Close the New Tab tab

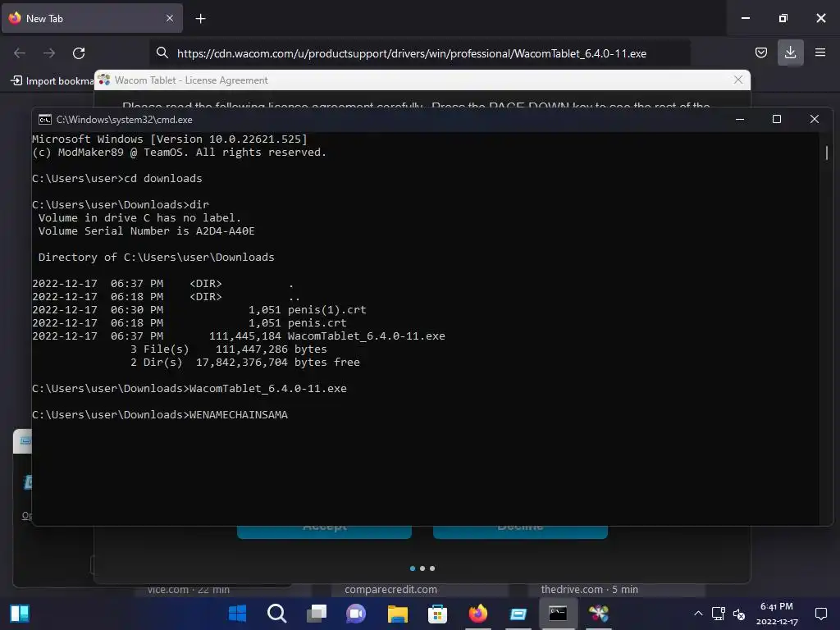(x=169, y=18)
